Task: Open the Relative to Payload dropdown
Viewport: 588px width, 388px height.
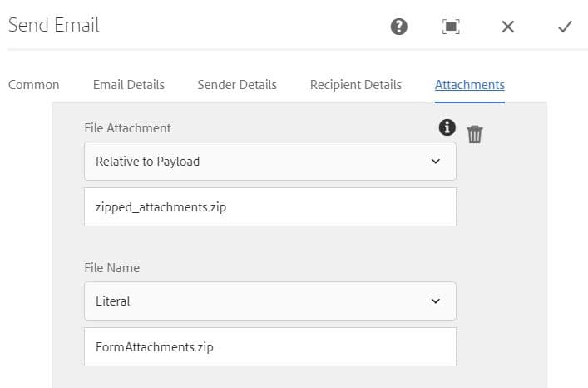Action: (258, 161)
